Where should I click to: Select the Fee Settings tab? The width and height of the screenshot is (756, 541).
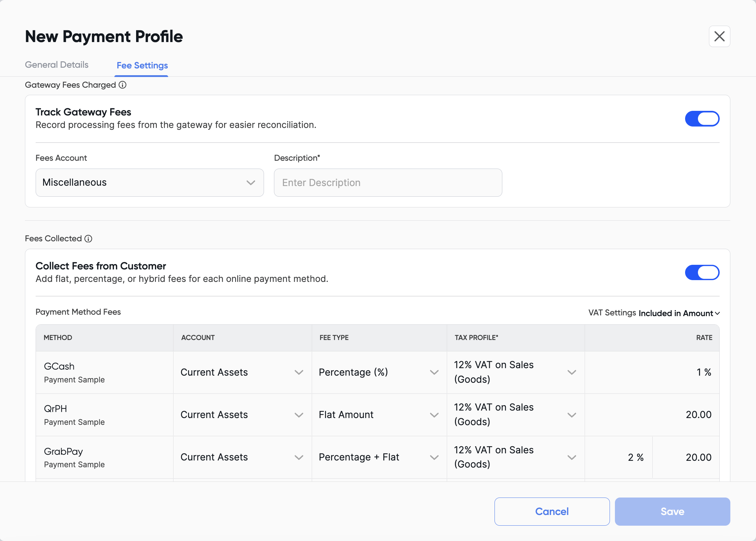coord(142,66)
